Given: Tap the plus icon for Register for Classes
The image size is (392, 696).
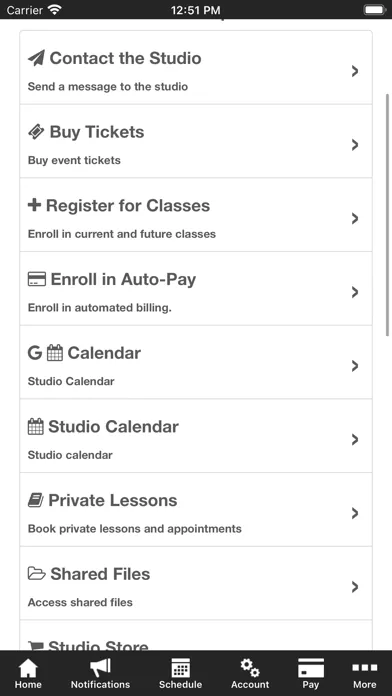Looking at the screenshot, I should (34, 205).
